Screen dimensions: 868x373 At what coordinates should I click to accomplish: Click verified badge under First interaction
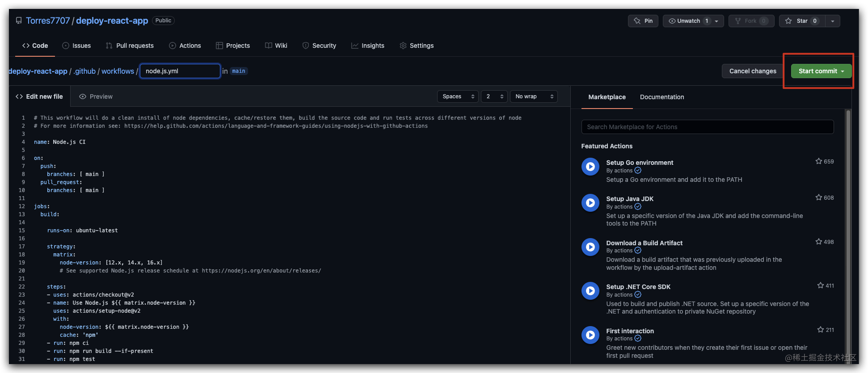(638, 339)
